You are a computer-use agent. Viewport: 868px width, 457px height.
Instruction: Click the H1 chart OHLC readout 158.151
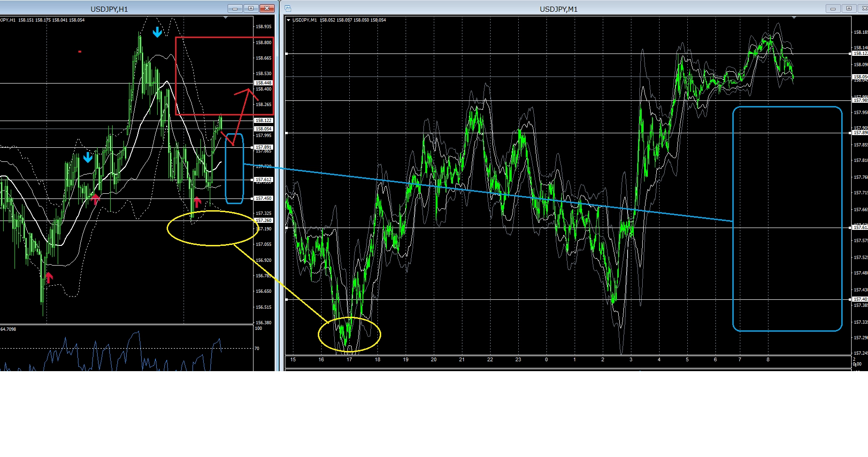26,20
